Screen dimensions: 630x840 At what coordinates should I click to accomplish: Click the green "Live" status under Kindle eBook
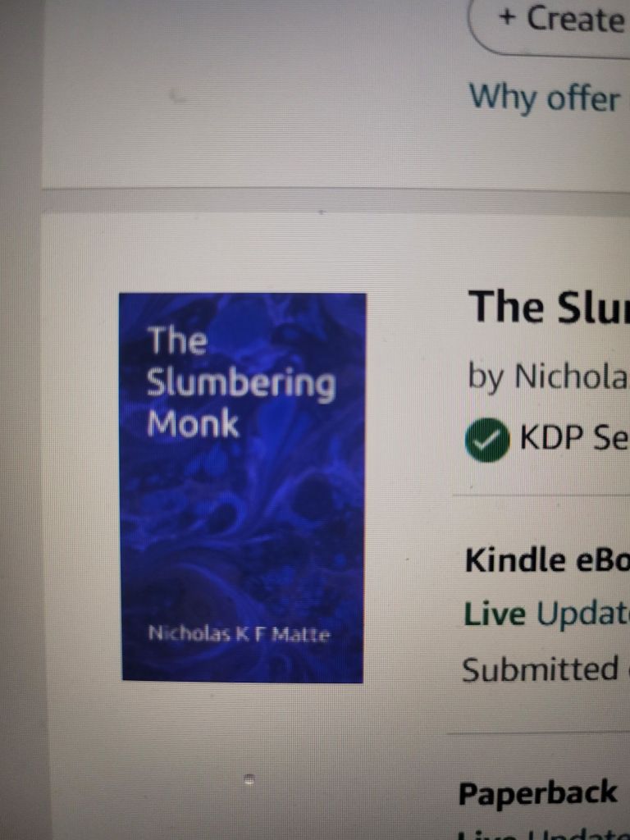[495, 614]
